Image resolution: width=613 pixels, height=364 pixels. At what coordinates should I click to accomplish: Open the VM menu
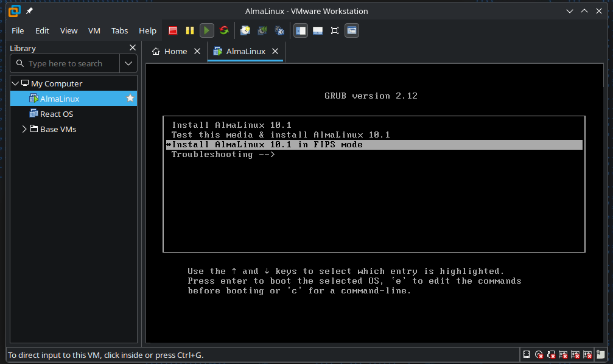pos(94,30)
